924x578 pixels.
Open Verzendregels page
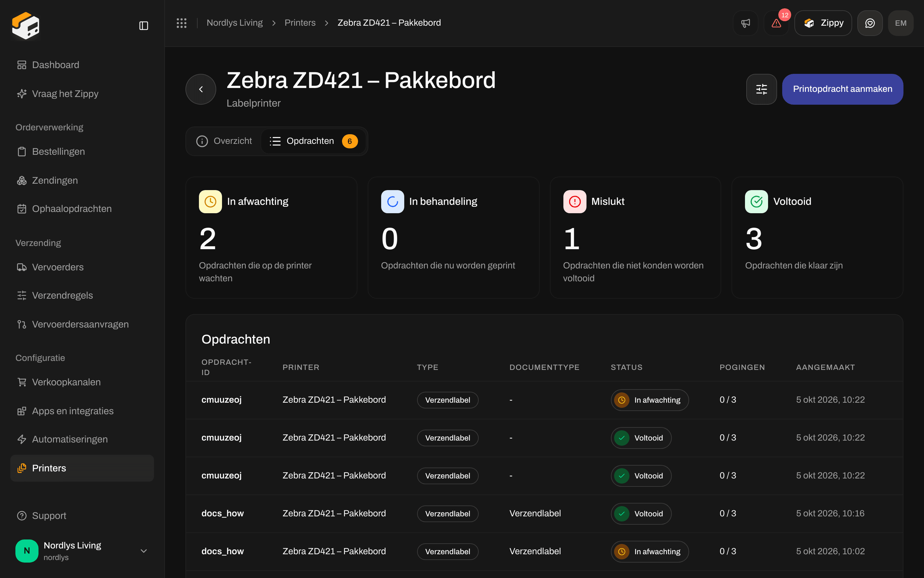pyautogui.click(x=82, y=295)
